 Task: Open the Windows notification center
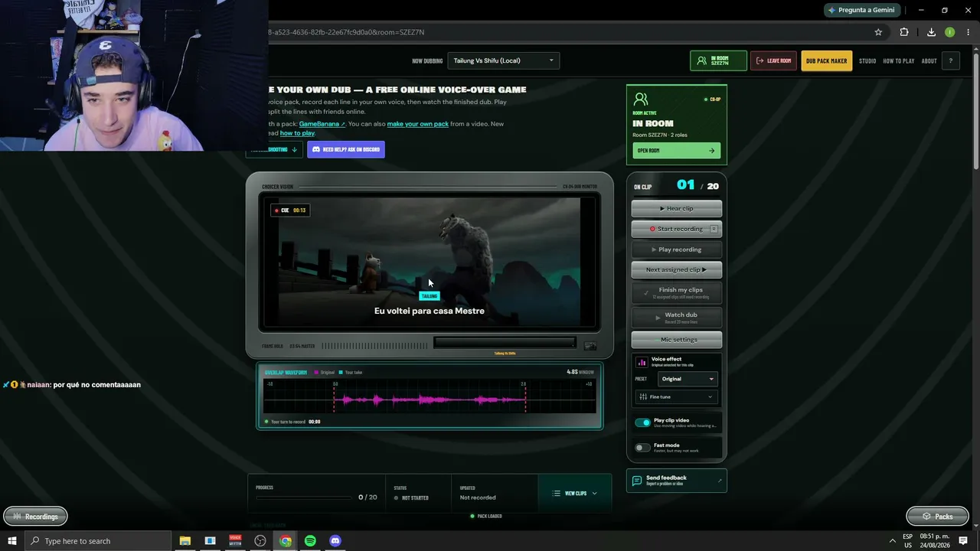963,541
